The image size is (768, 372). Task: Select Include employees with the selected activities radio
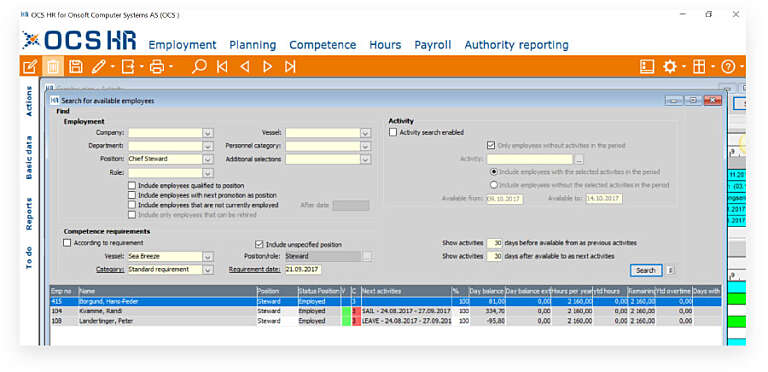coord(494,172)
